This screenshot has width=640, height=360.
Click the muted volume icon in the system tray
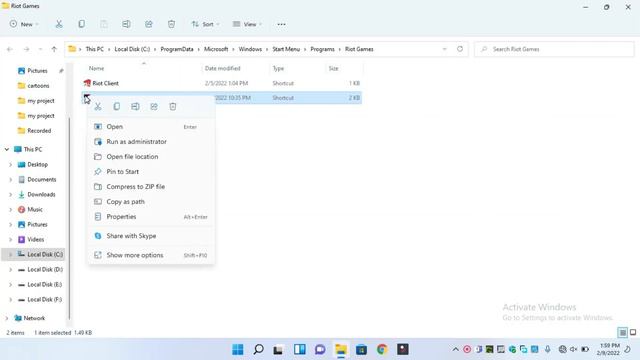(573, 349)
